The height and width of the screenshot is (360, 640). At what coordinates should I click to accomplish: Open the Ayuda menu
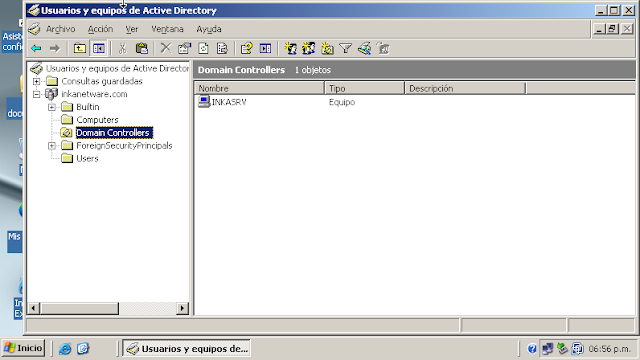(209, 29)
